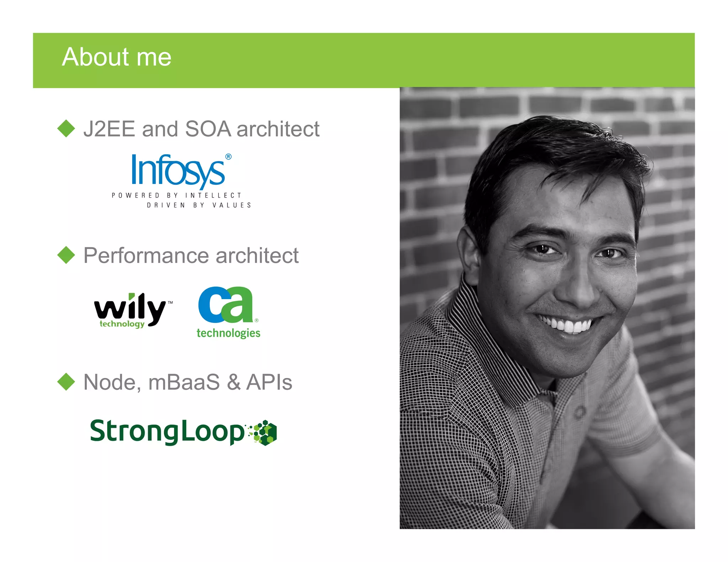
Task: Click the registered mark on Infosys logo
Action: coord(229,157)
